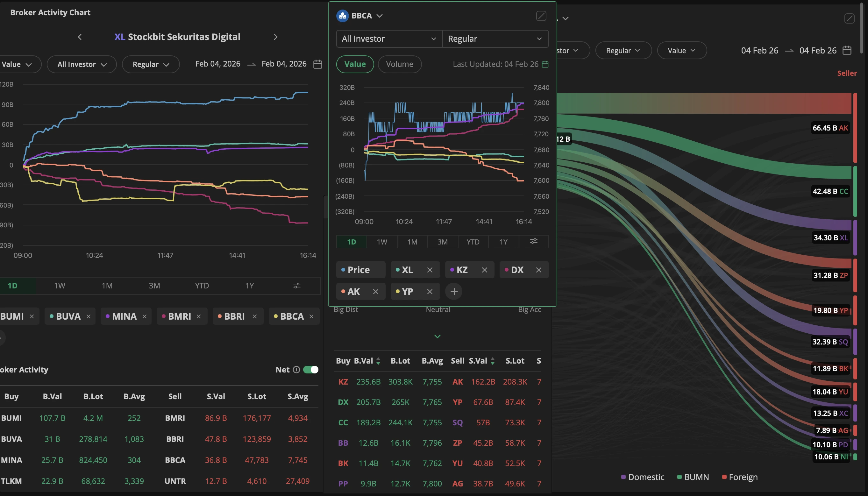This screenshot has height=496, width=868.
Task: Select the Volume toggle option
Action: tap(399, 64)
